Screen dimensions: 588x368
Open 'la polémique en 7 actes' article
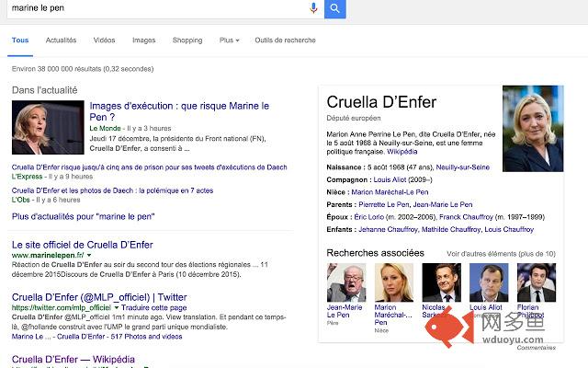click(x=112, y=190)
